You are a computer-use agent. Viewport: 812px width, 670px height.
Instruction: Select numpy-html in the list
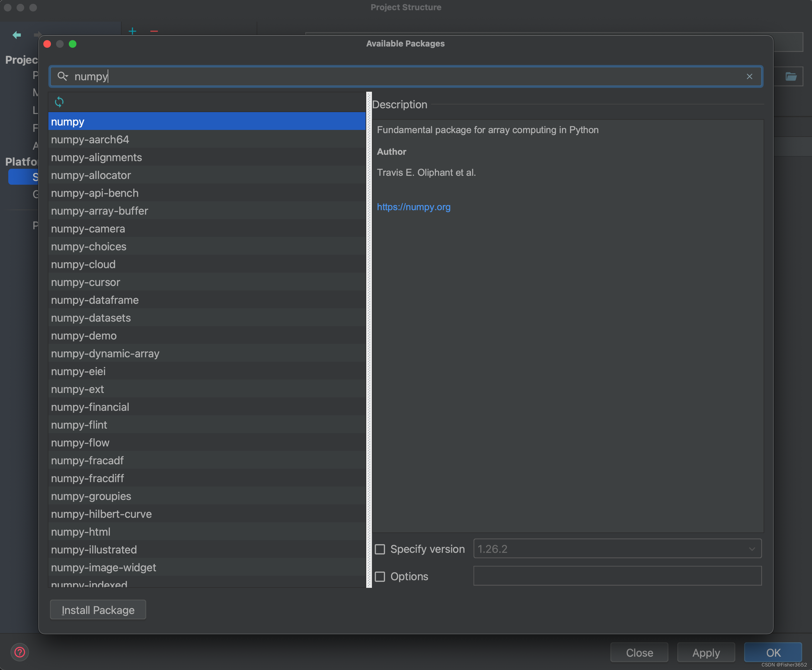207,532
